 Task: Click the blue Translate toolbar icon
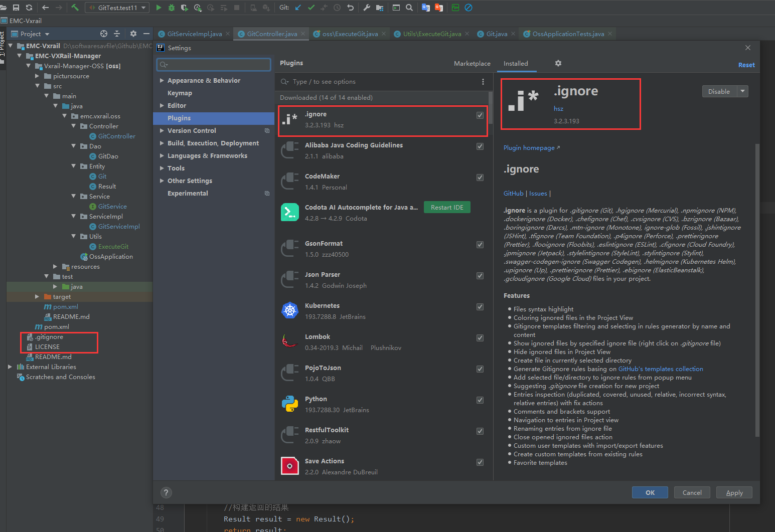coord(426,8)
